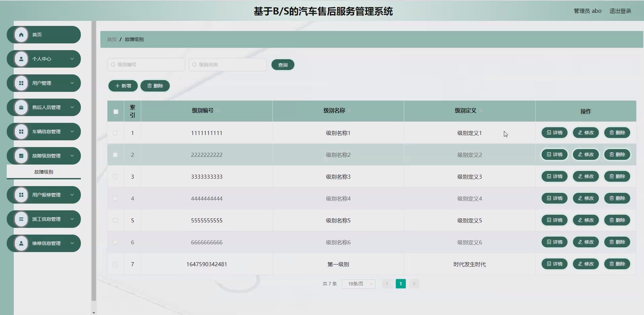The height and width of the screenshot is (315, 644).
Task: Click sort arrows on 级别定义 column
Action: 481,111
